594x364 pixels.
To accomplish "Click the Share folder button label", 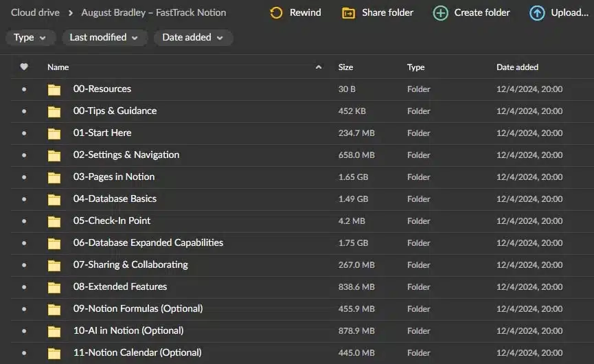I will click(x=387, y=12).
